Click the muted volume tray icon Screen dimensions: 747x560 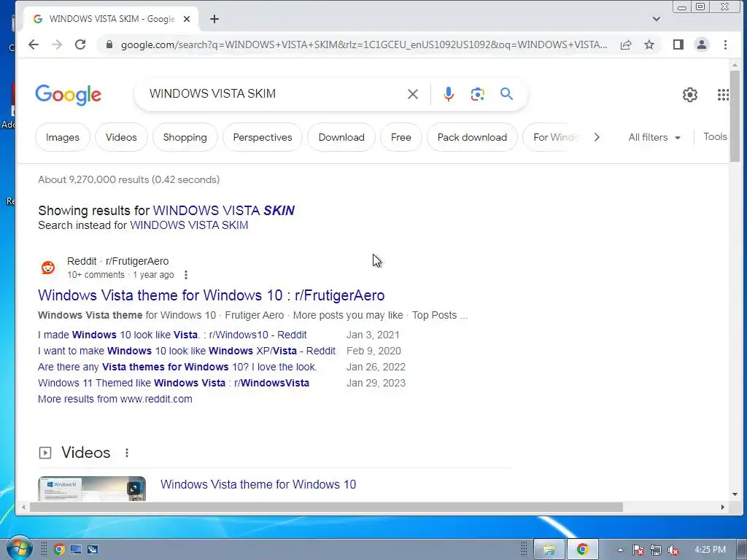click(x=673, y=550)
